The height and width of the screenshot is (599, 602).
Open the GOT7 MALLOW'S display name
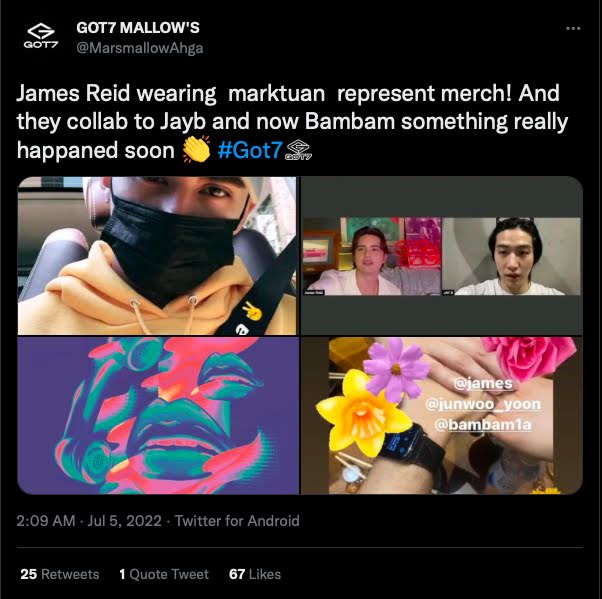pyautogui.click(x=138, y=28)
